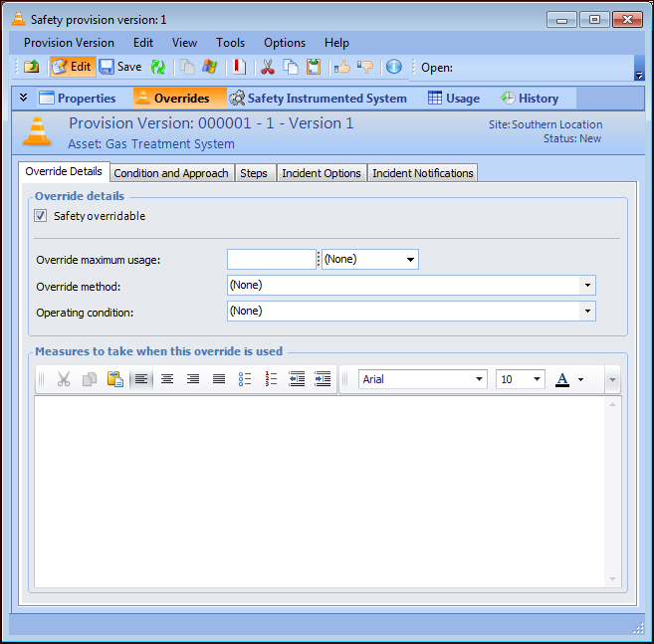Click inside the measures text editor area

coord(320,492)
